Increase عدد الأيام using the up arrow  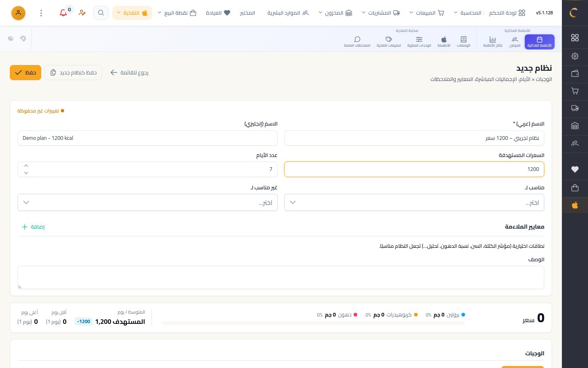26,166
